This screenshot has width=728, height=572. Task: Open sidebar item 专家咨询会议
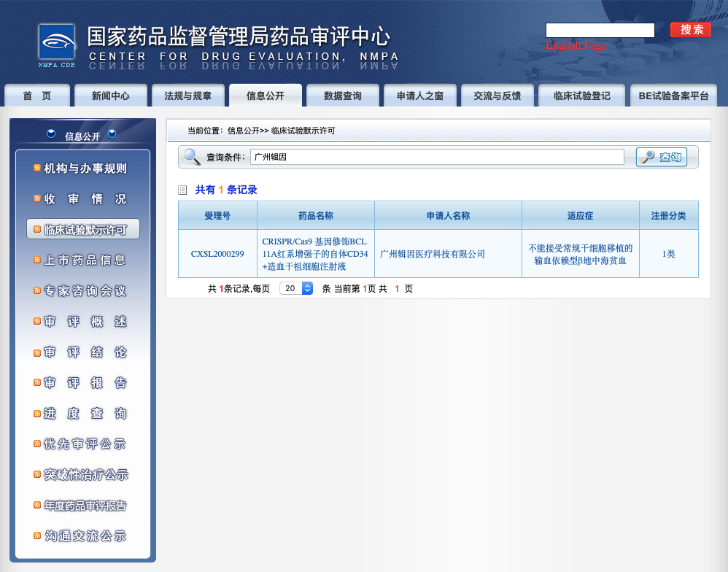85,290
